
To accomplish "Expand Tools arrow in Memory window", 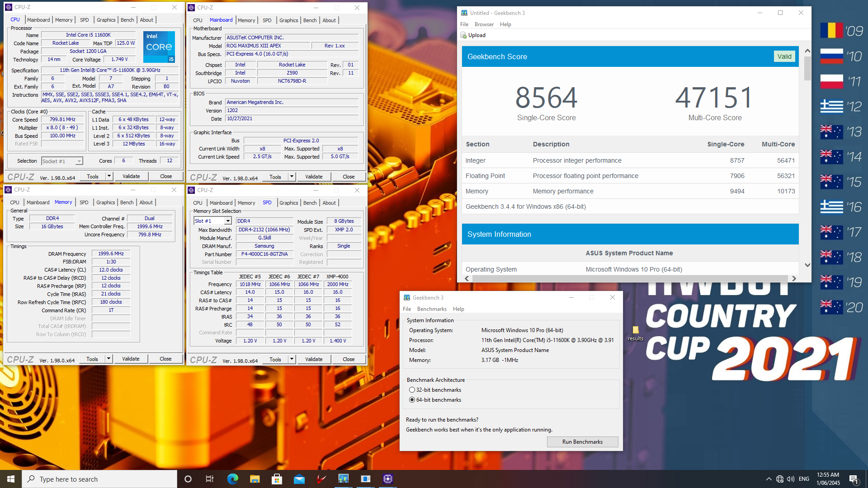I will (x=108, y=359).
